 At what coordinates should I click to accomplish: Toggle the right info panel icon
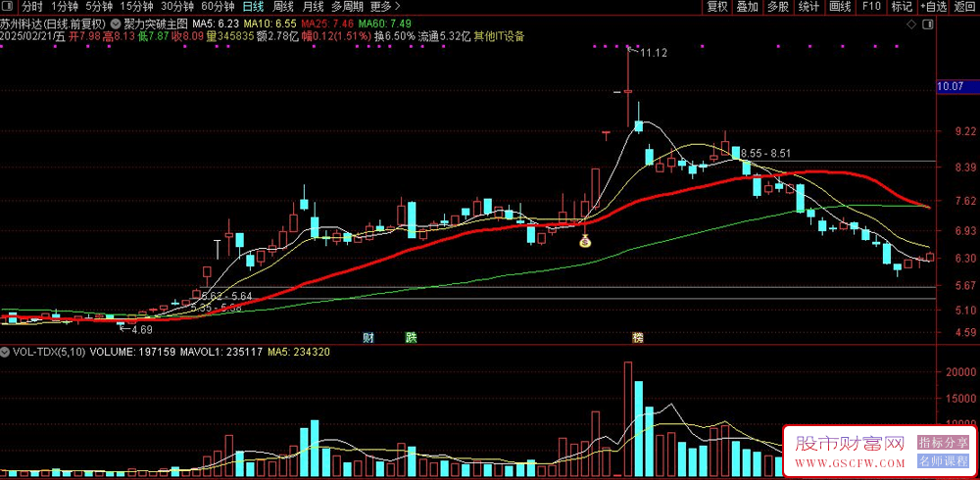coord(928,24)
